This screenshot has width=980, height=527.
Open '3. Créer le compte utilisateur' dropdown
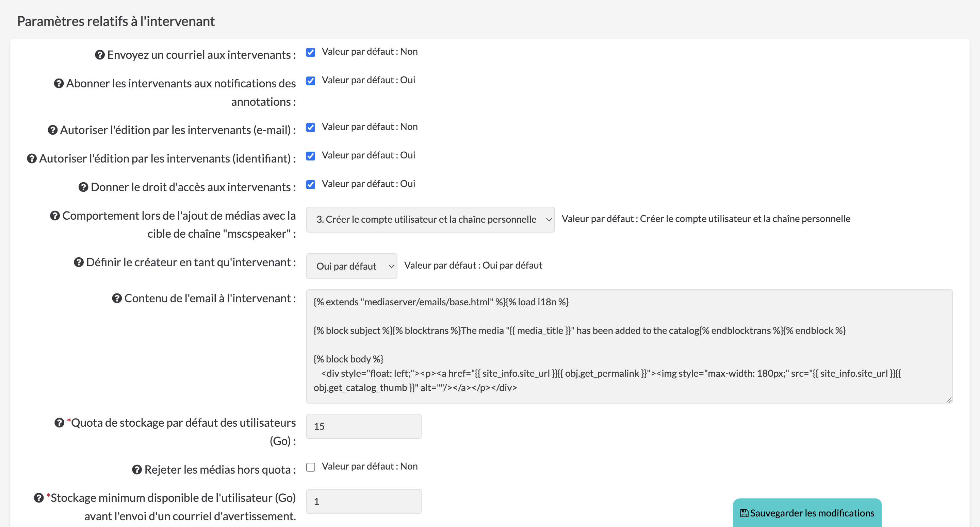click(x=430, y=219)
